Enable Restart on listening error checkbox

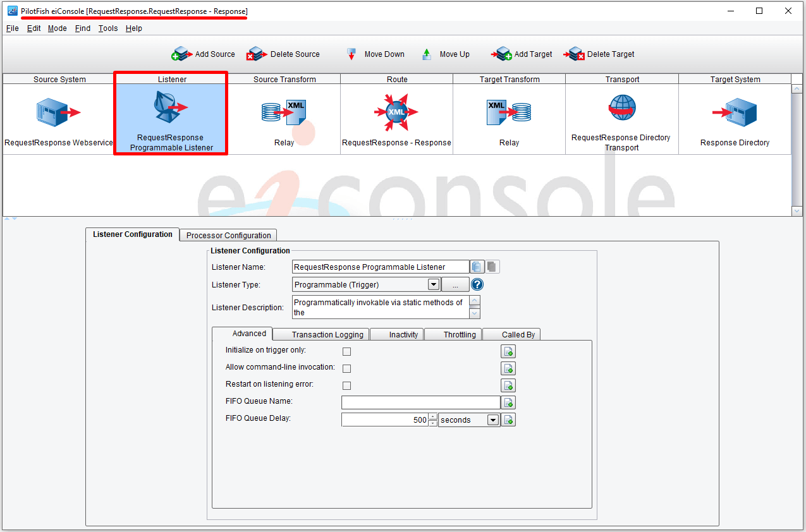[346, 385]
